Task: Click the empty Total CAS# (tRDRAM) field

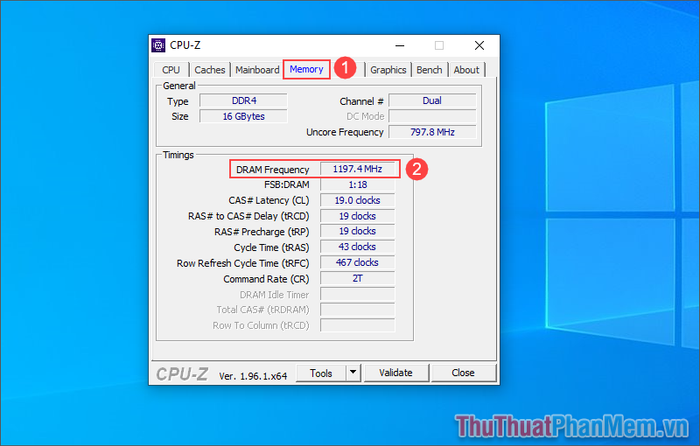Action: (x=358, y=310)
